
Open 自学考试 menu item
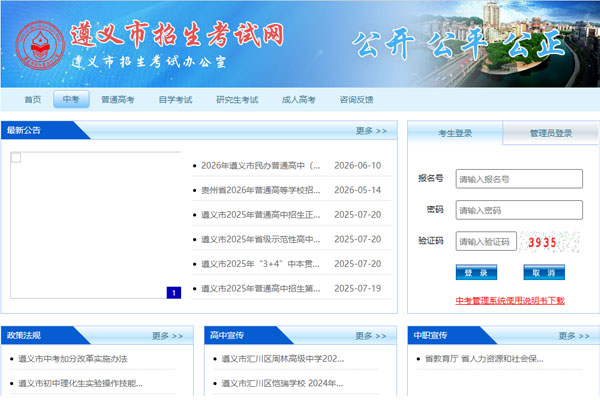tap(175, 100)
